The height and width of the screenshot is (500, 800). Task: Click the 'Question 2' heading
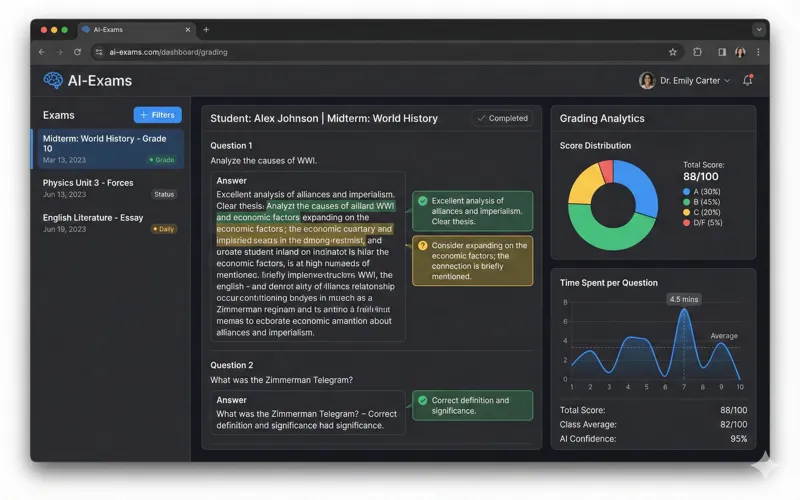[232, 365]
